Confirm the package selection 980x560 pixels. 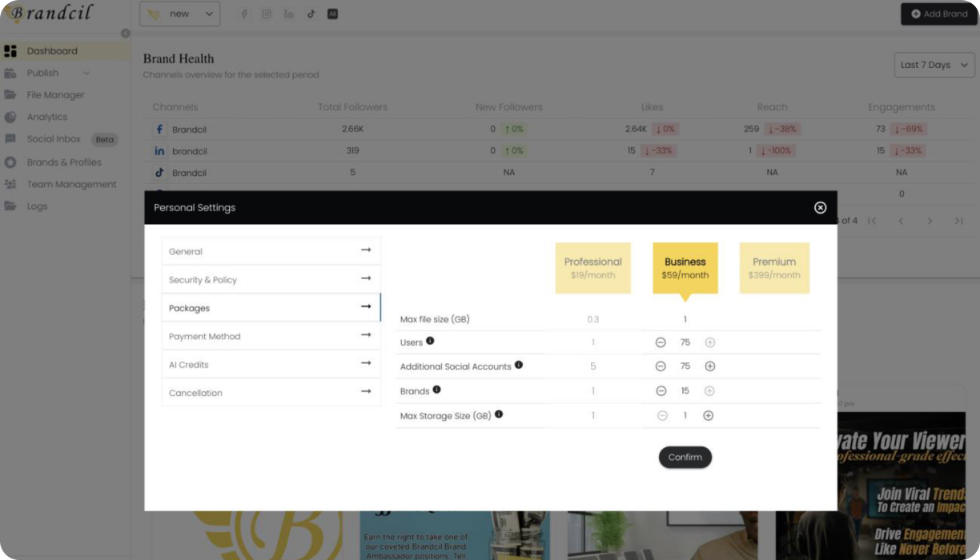point(685,457)
